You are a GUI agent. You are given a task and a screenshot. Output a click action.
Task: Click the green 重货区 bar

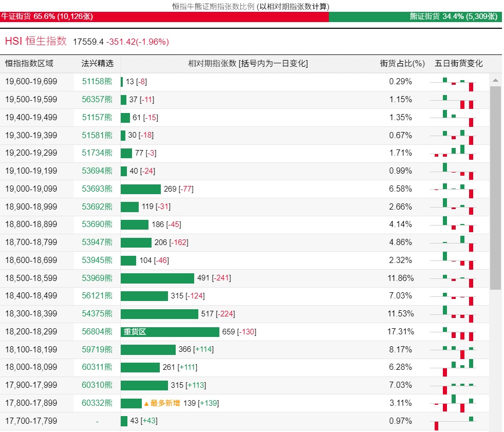click(170, 332)
